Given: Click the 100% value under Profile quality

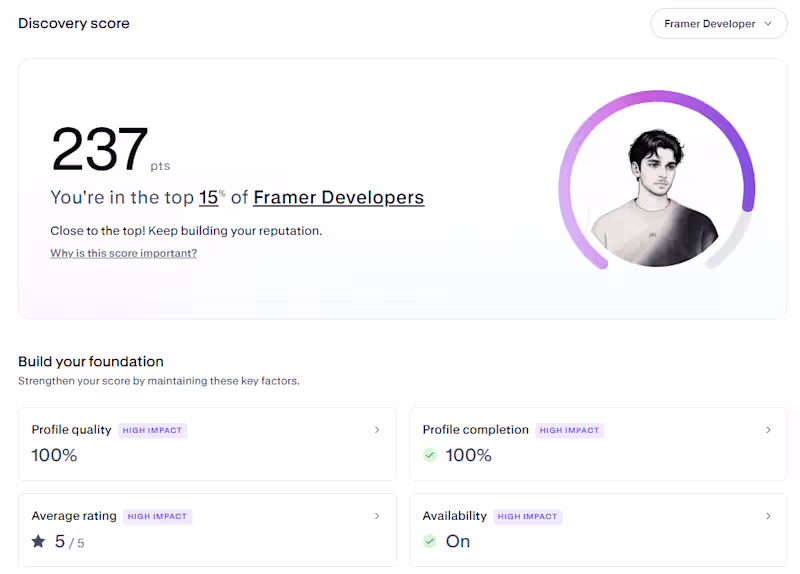Looking at the screenshot, I should point(54,455).
